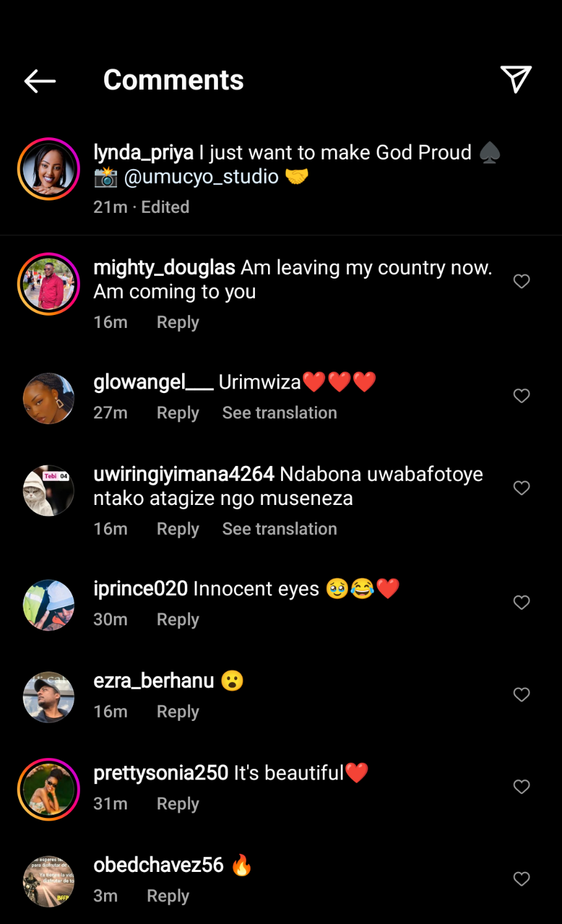Tap heart beside ezra_berhanu's comment

click(x=522, y=695)
